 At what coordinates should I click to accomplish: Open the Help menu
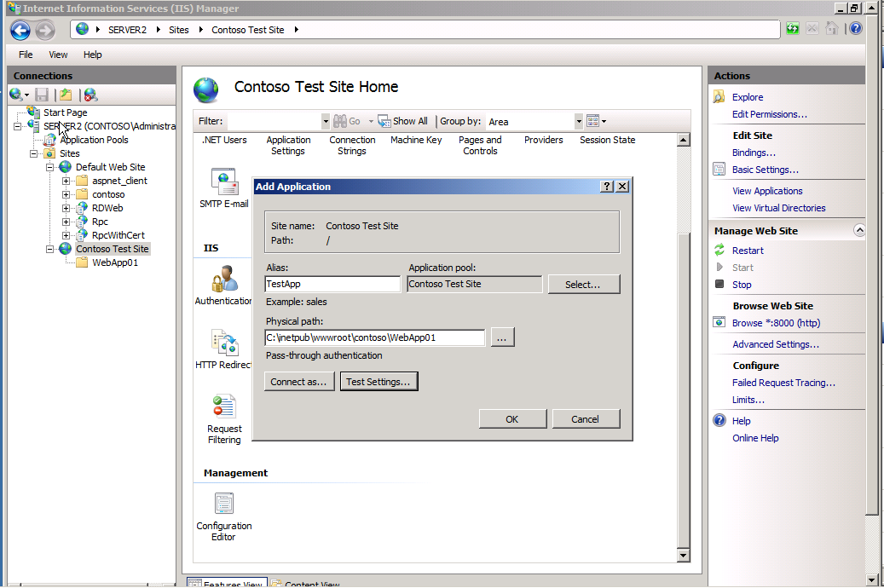click(92, 55)
